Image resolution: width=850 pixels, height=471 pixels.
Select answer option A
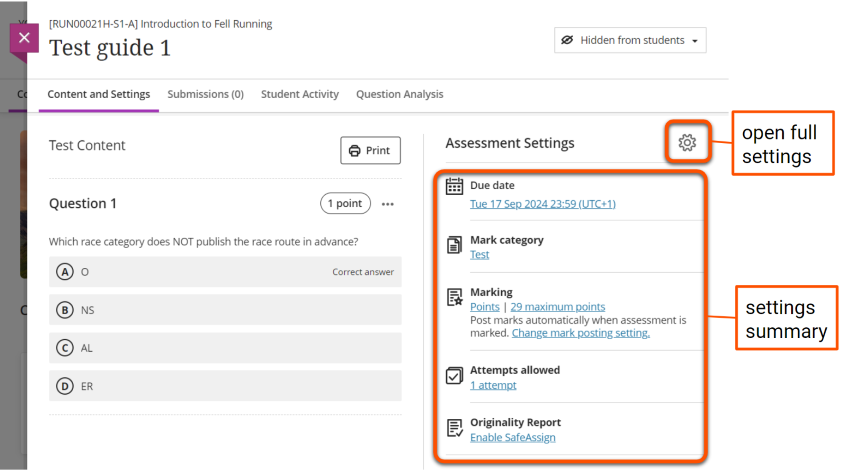tap(65, 272)
